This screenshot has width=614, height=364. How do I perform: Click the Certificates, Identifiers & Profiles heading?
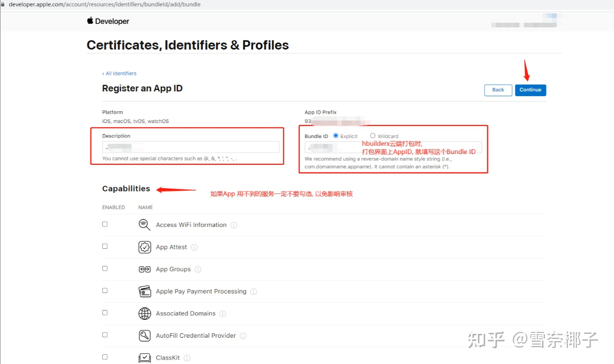coord(188,45)
